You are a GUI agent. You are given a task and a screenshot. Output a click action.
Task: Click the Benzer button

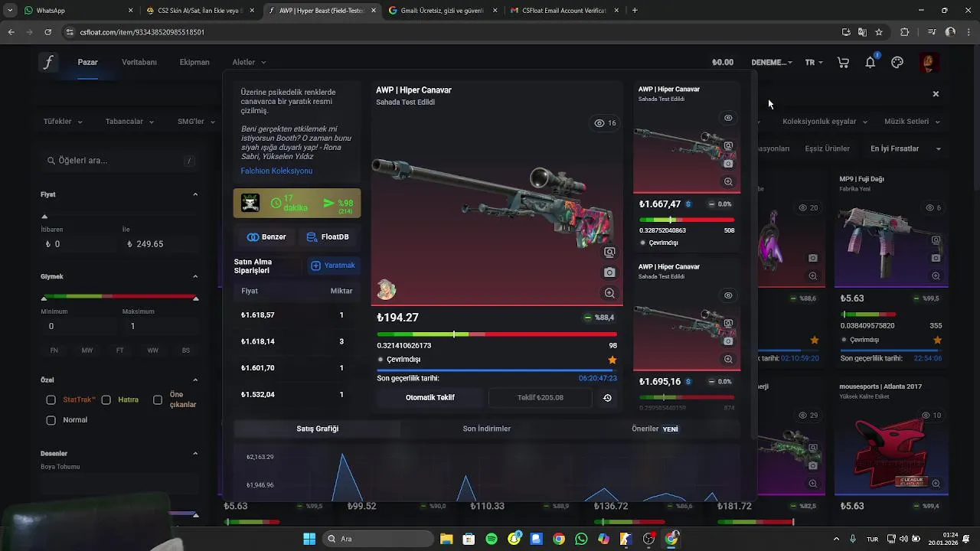tap(266, 237)
